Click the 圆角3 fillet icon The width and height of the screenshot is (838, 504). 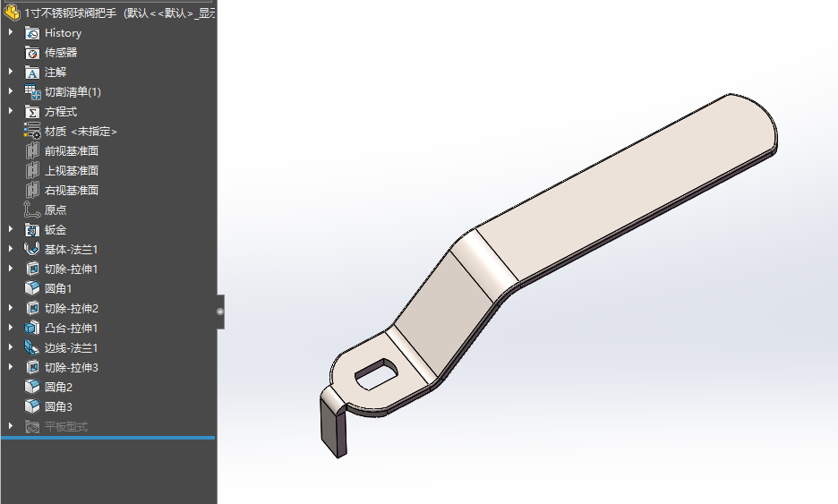(32, 406)
